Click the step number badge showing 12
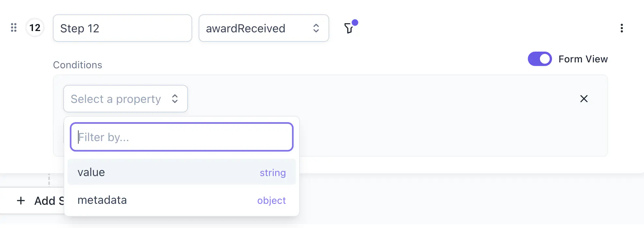 coord(35,28)
